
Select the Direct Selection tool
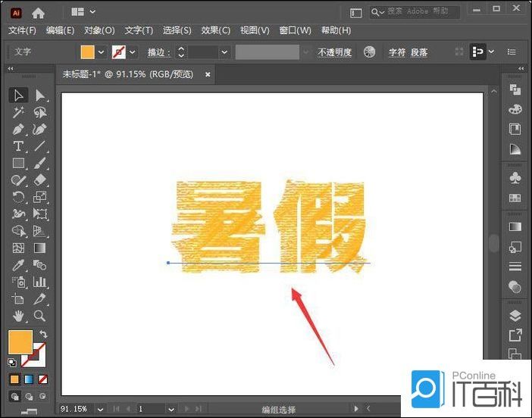pyautogui.click(x=40, y=95)
